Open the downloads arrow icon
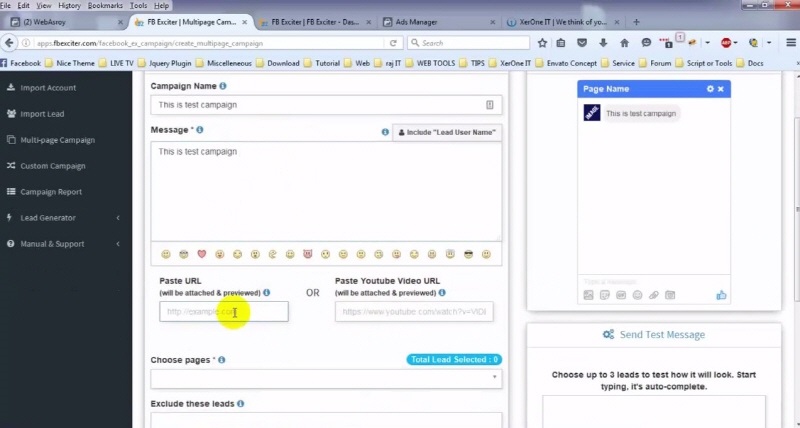The image size is (800, 428). [x=603, y=43]
